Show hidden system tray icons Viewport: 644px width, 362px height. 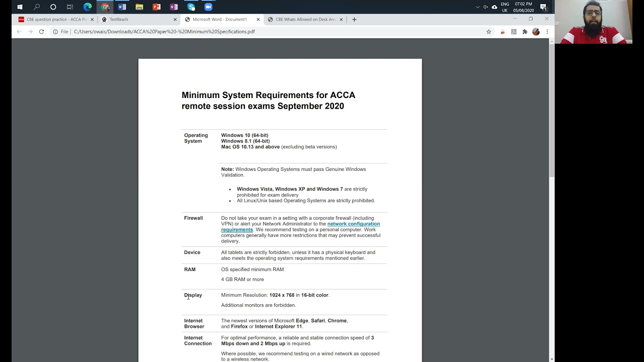click(x=477, y=7)
